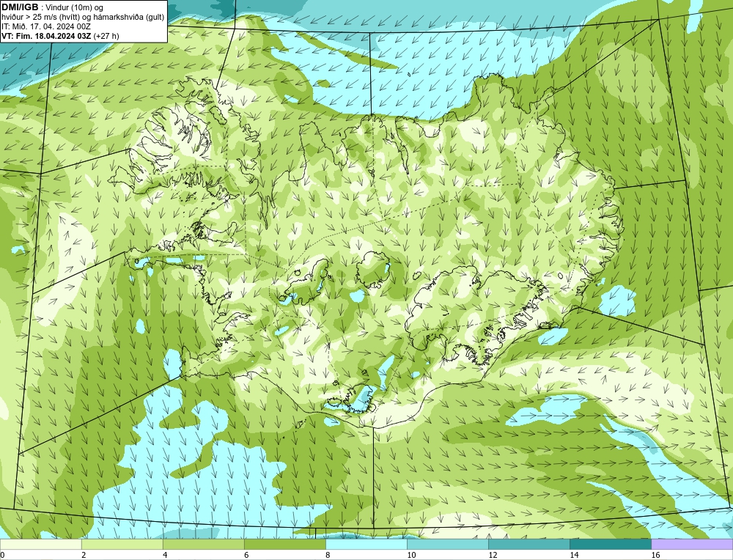This screenshot has width=733, height=560.
Task: Click the '(+27 h)' forecast offset text
Action: (106, 36)
